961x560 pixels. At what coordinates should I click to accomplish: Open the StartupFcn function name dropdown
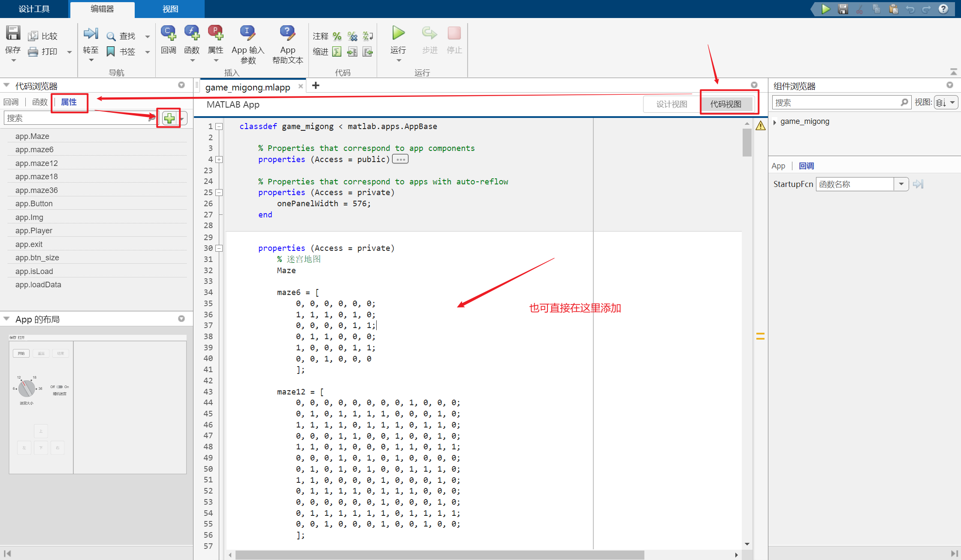(x=901, y=184)
